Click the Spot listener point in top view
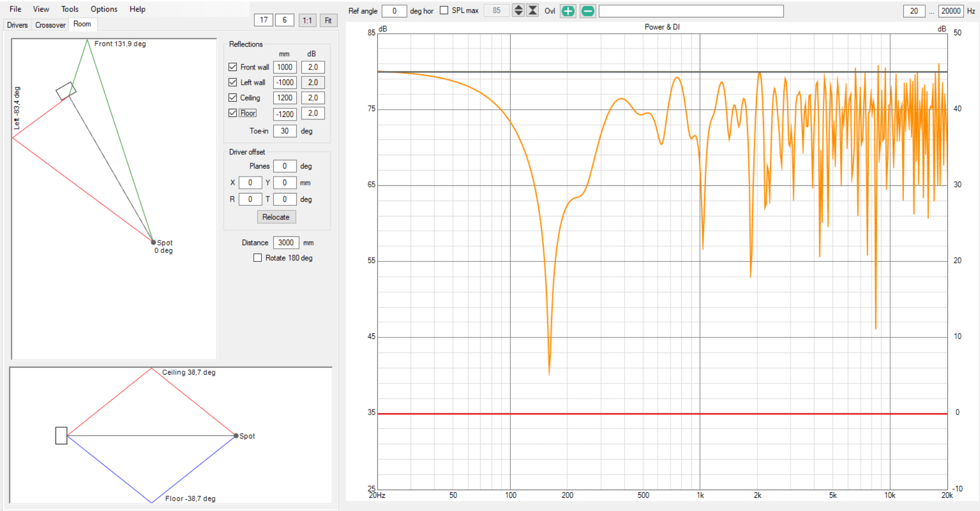 click(x=153, y=242)
